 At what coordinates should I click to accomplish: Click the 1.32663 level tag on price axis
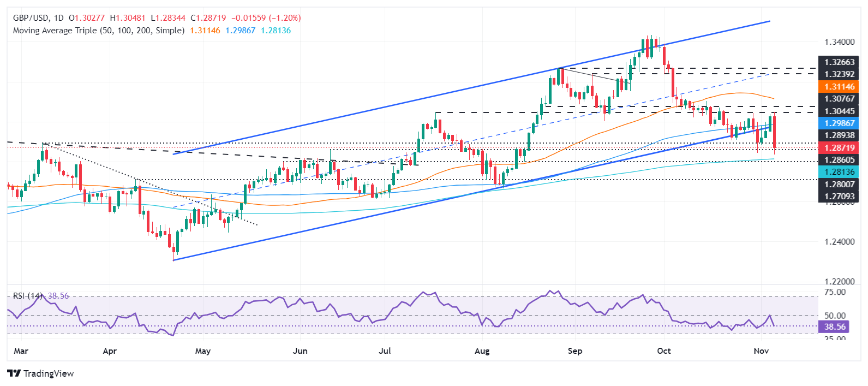(x=839, y=62)
